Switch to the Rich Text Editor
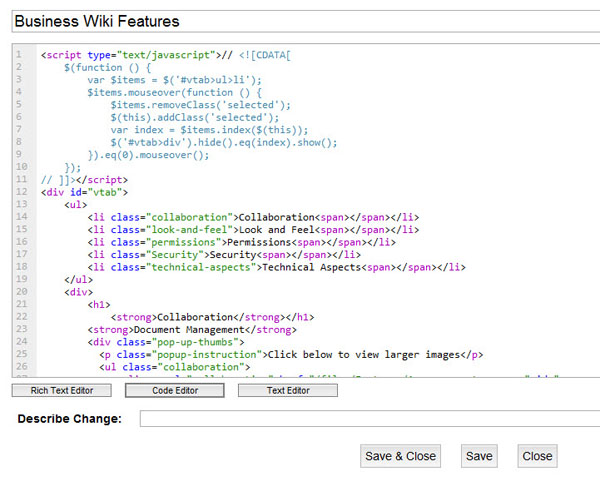The height and width of the screenshot is (496, 600). (61, 390)
